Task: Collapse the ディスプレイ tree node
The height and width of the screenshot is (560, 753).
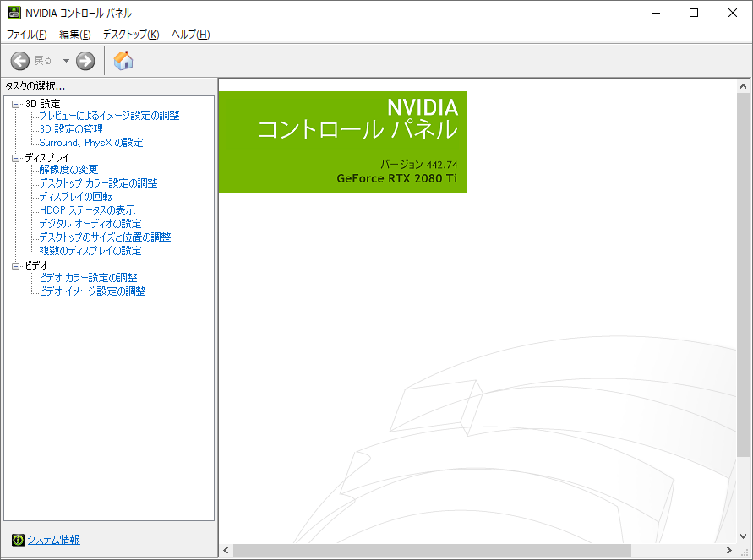Action: pos(15,158)
